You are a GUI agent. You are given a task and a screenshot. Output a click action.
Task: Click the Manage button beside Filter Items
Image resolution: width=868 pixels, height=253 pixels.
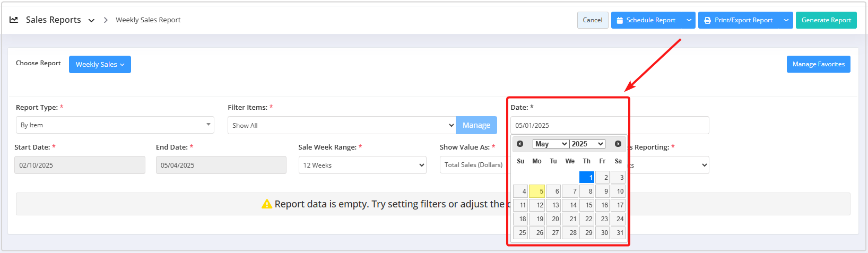[476, 125]
